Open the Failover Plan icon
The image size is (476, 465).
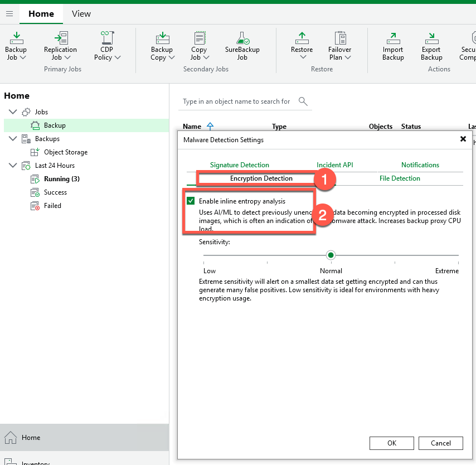click(x=339, y=38)
